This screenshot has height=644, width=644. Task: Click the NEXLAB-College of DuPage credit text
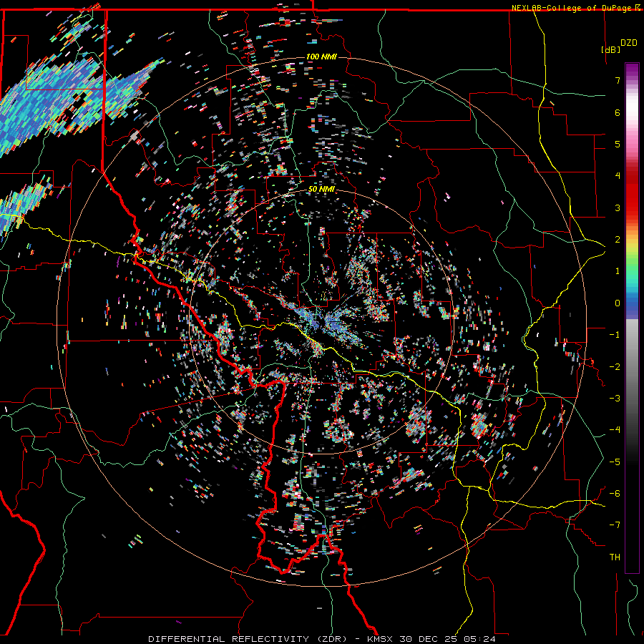coord(572,8)
